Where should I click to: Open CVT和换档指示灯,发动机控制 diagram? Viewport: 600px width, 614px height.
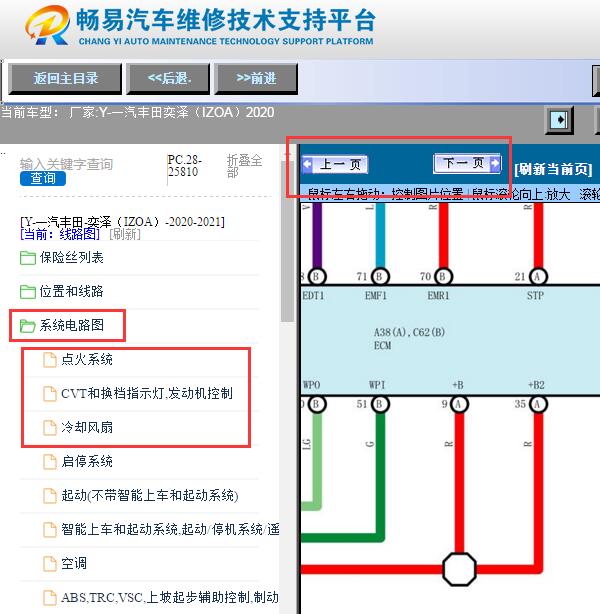pos(147,394)
